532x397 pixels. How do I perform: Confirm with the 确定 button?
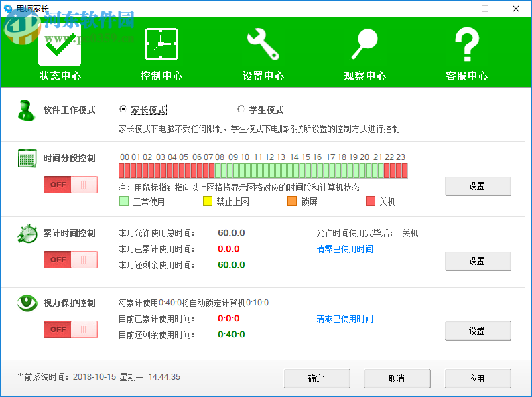pyautogui.click(x=317, y=378)
